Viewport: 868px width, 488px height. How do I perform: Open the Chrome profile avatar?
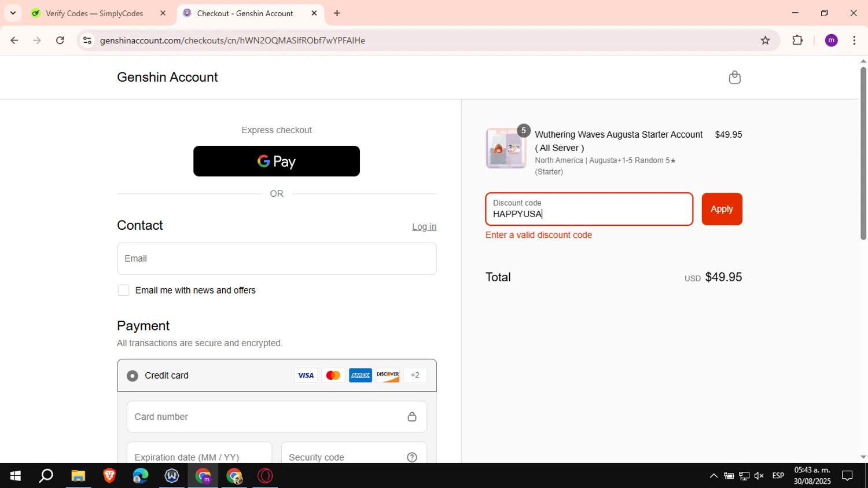831,41
